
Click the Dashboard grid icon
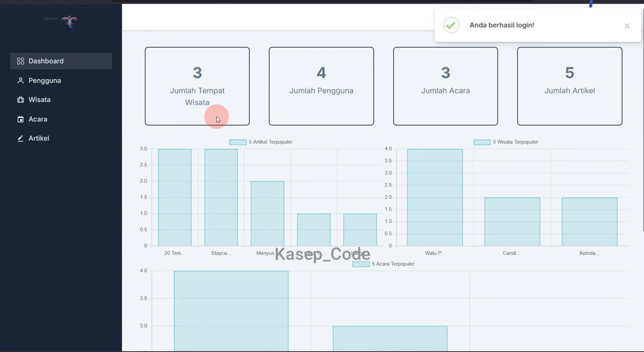point(20,61)
